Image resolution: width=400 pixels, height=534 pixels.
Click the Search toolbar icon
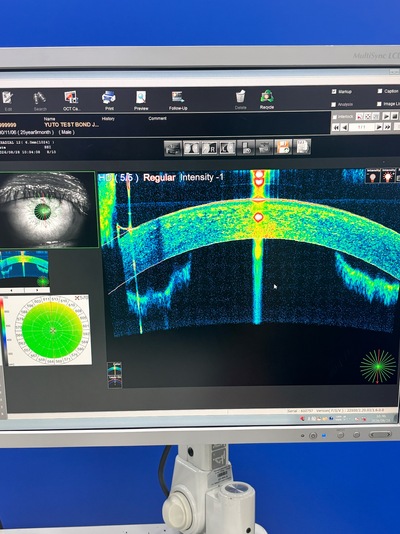tap(40, 101)
